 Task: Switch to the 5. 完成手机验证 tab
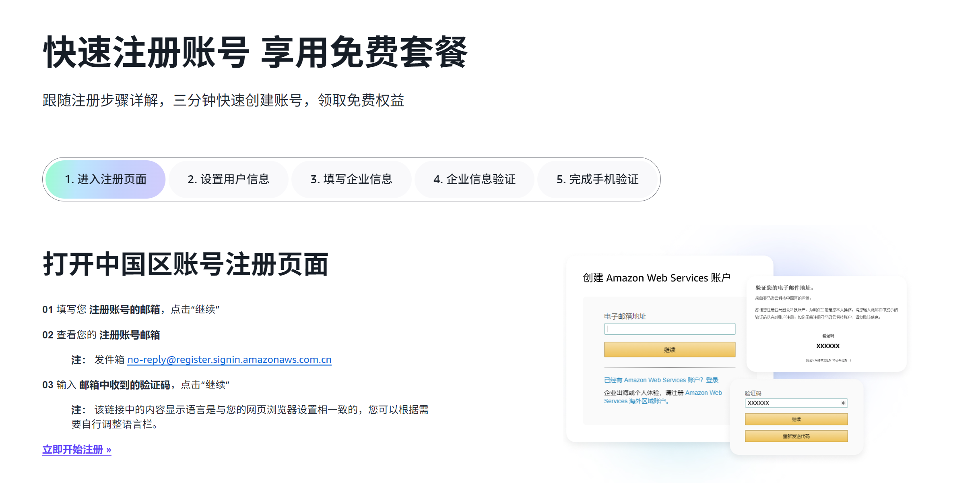coord(597,179)
